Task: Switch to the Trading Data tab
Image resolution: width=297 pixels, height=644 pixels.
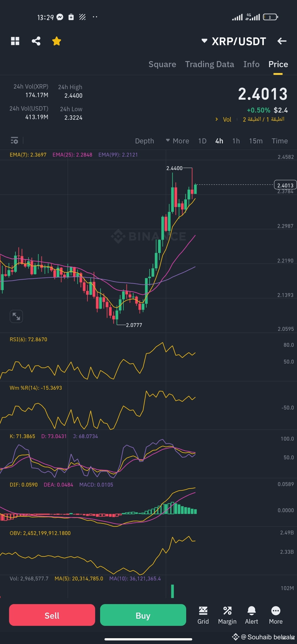Action: 210,64
